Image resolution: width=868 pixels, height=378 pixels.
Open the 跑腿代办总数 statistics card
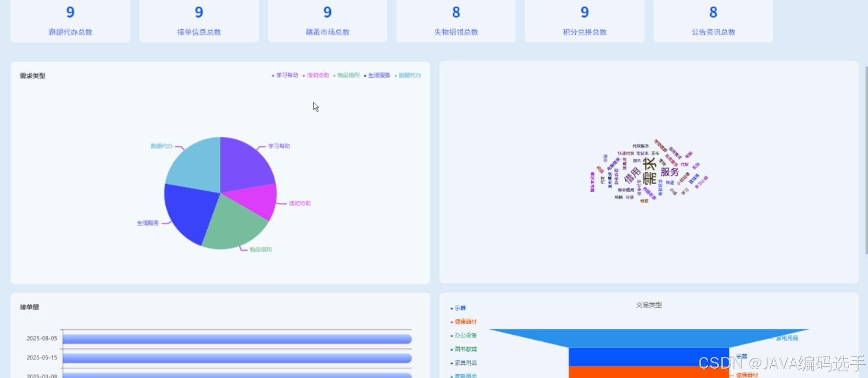pyautogui.click(x=70, y=21)
